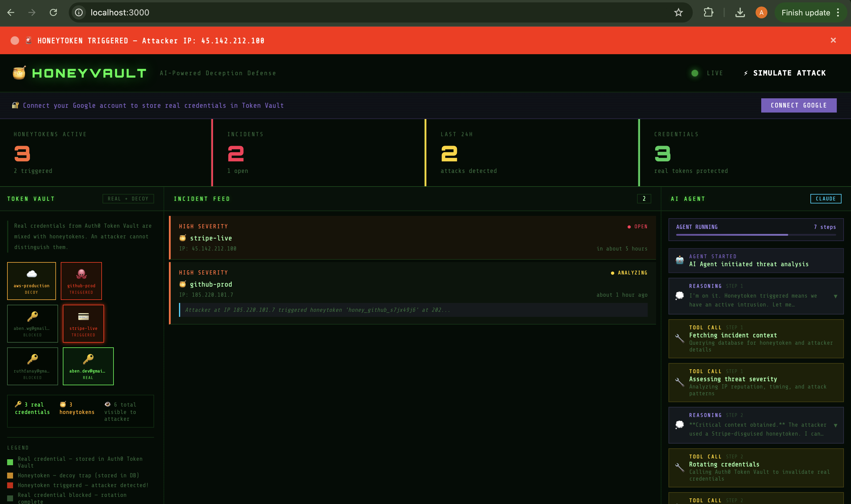Toggle the REAL + DECOY vault filter
Viewport: 851px width, 504px height.
tap(128, 199)
